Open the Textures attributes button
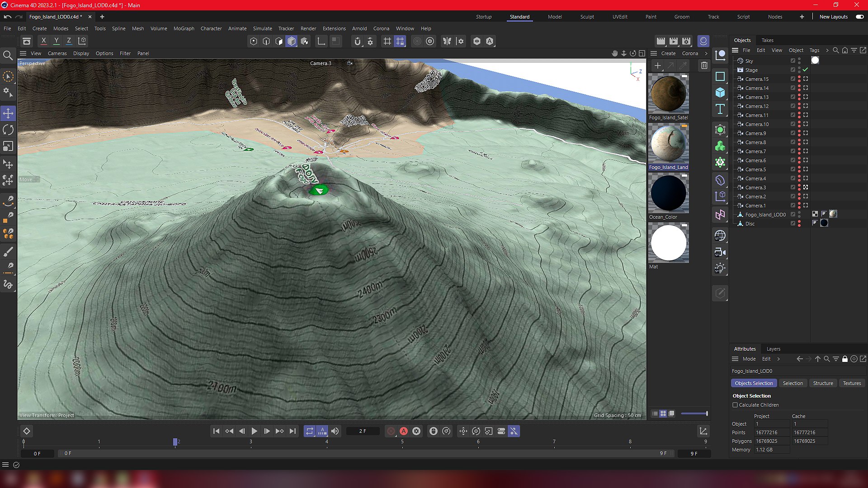The image size is (868, 488). pyautogui.click(x=852, y=383)
